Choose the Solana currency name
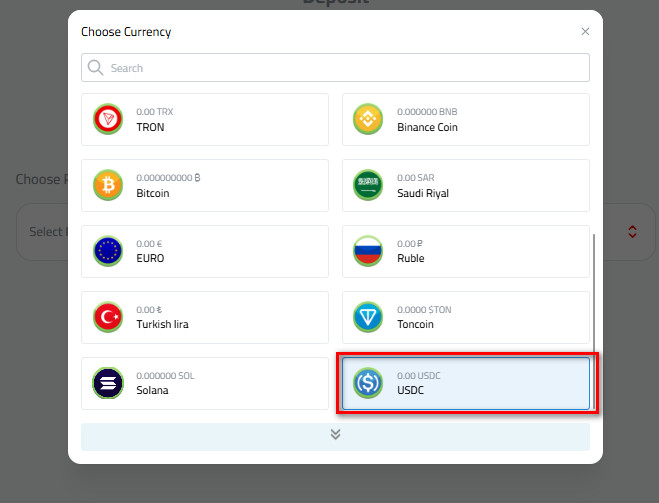Image resolution: width=659 pixels, height=503 pixels. [x=152, y=390]
